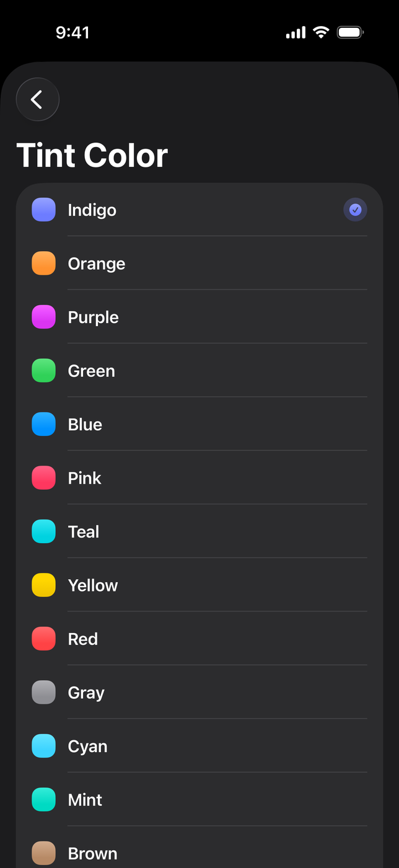Select the orange color swatch icon

click(x=43, y=263)
